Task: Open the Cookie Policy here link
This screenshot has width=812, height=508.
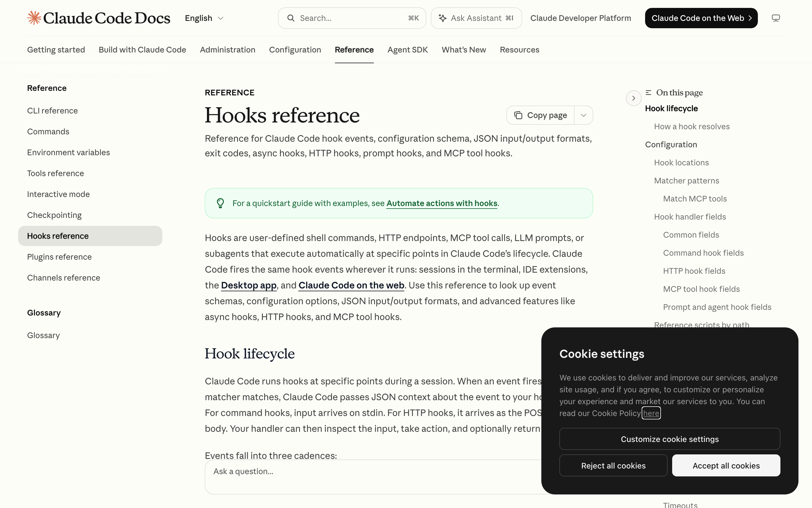Action: [x=651, y=413]
